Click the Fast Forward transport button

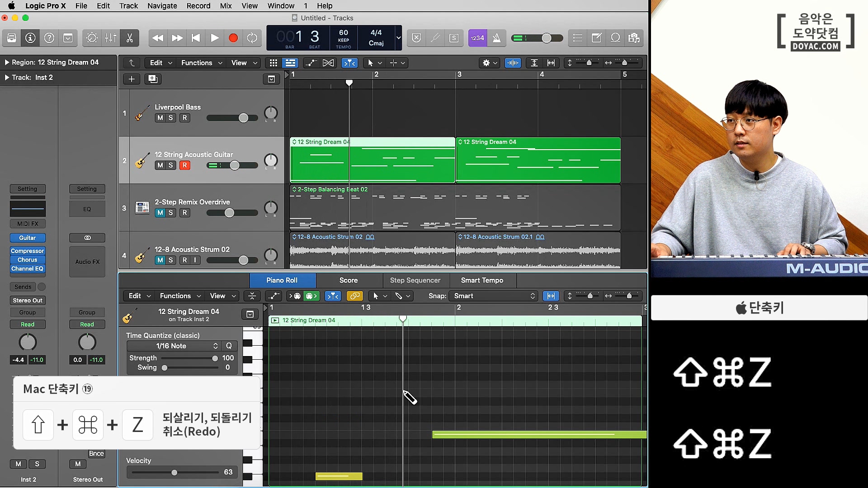177,38
